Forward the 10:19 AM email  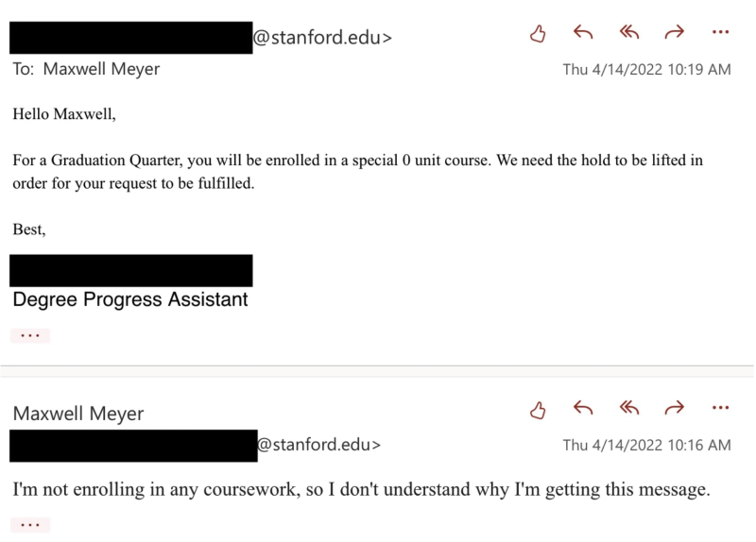tap(675, 32)
